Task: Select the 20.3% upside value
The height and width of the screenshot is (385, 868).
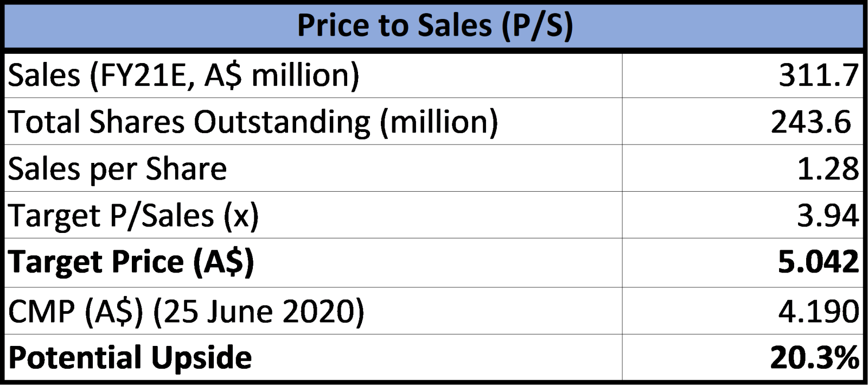Action: coord(742,358)
